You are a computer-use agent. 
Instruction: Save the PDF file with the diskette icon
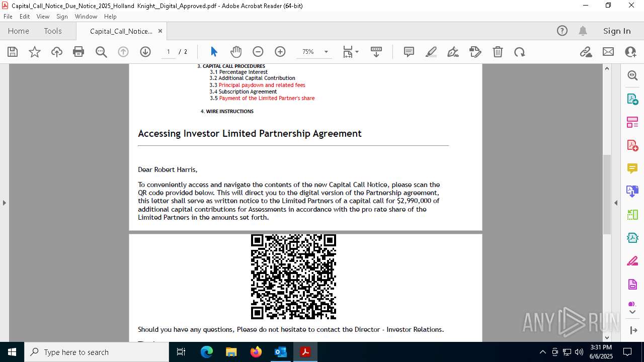pos(13,52)
